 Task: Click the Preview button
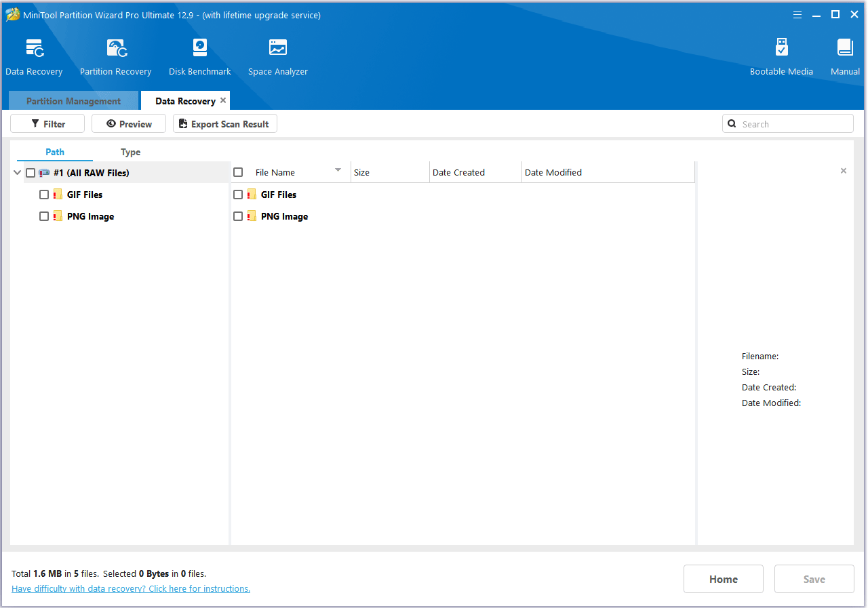pos(129,124)
